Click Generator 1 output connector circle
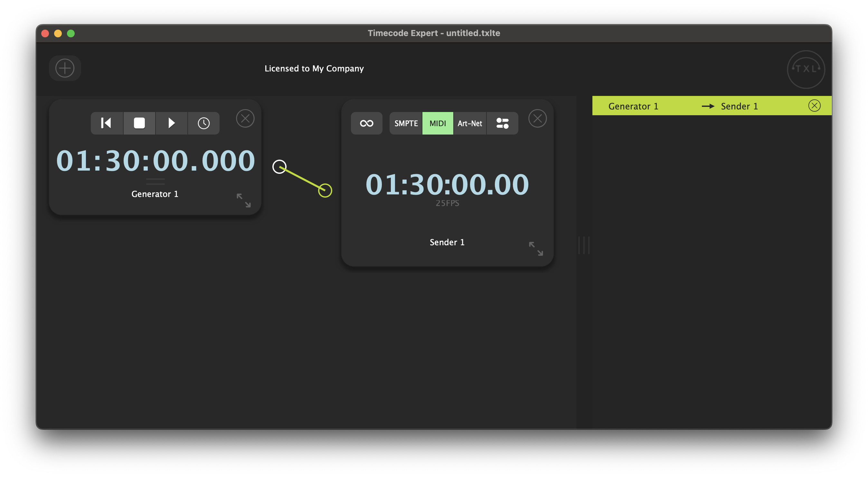 [279, 166]
